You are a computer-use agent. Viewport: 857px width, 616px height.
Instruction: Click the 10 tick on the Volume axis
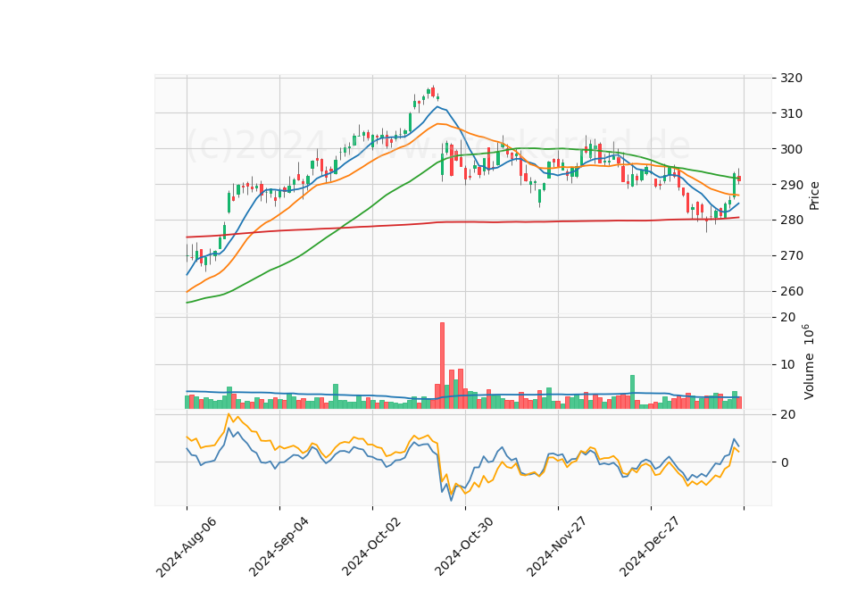788,364
